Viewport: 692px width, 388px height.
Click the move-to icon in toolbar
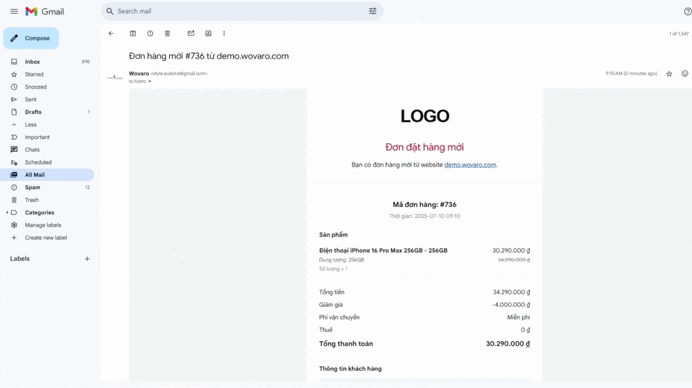coord(208,34)
